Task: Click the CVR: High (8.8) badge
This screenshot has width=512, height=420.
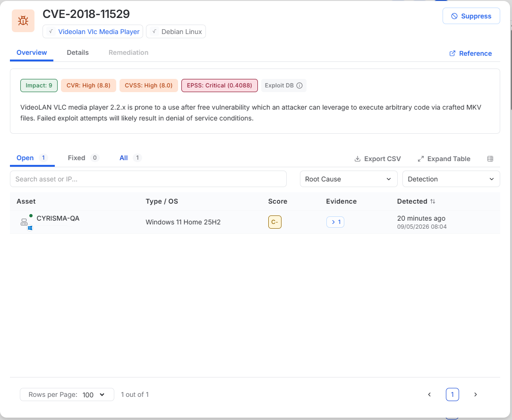Action: point(88,86)
